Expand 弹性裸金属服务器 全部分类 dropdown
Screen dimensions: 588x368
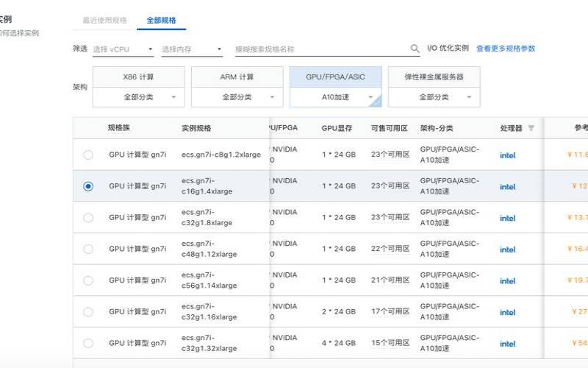pyautogui.click(x=434, y=97)
